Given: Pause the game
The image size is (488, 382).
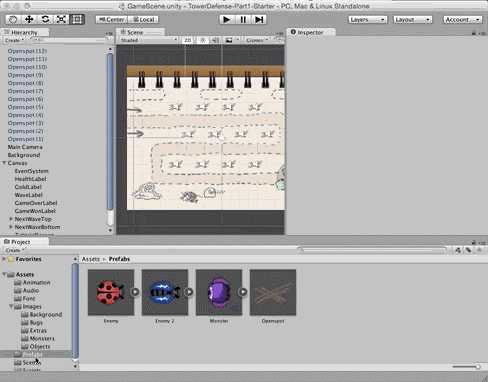Looking at the screenshot, I should pyautogui.click(x=243, y=20).
